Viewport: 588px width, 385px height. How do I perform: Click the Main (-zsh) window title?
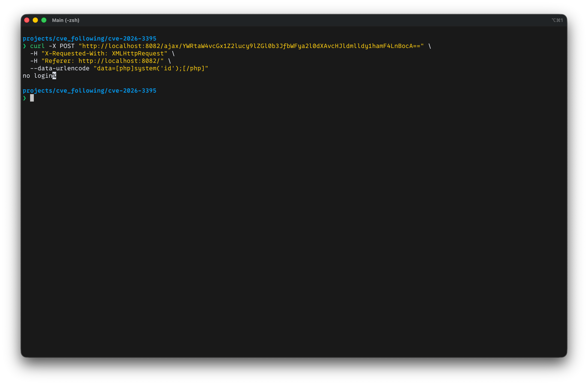pos(65,20)
